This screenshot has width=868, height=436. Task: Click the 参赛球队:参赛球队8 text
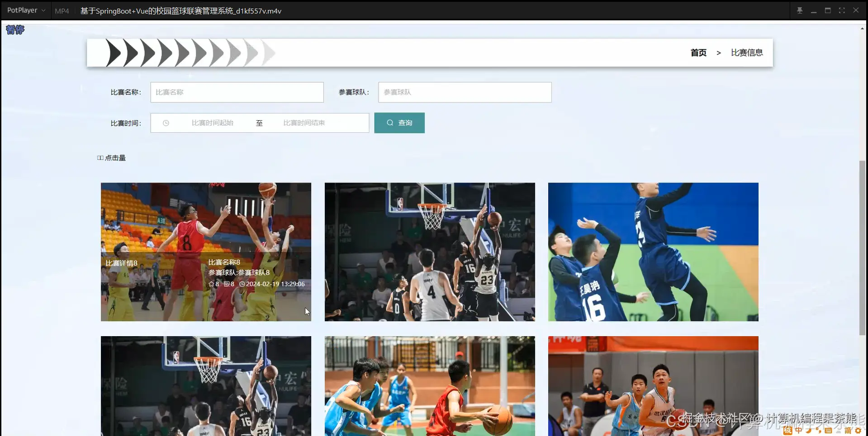click(x=239, y=272)
